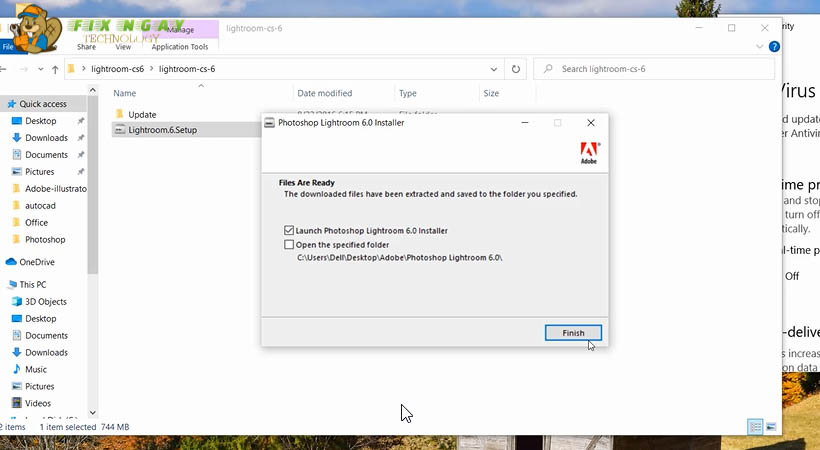Click the Finish button in installer
Image resolution: width=820 pixels, height=450 pixels.
coord(573,333)
